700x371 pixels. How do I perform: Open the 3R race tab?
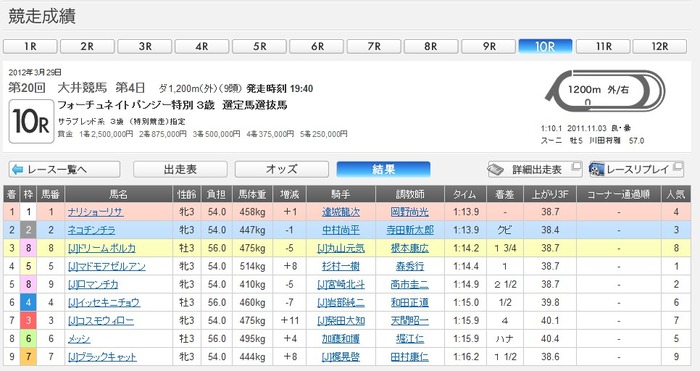coord(145,46)
